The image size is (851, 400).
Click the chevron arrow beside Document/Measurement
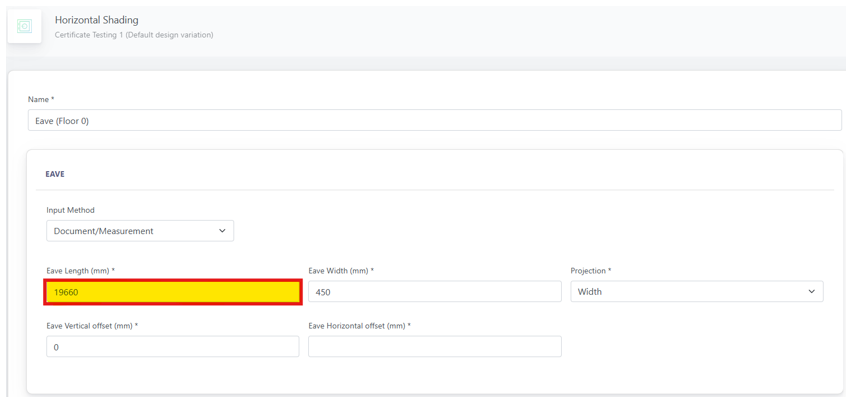[x=222, y=231]
